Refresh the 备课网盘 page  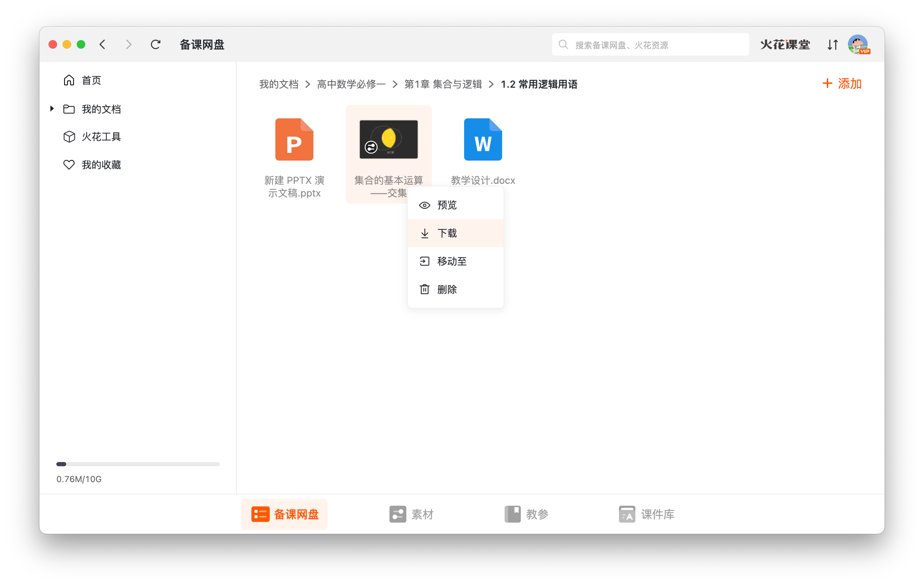click(155, 44)
